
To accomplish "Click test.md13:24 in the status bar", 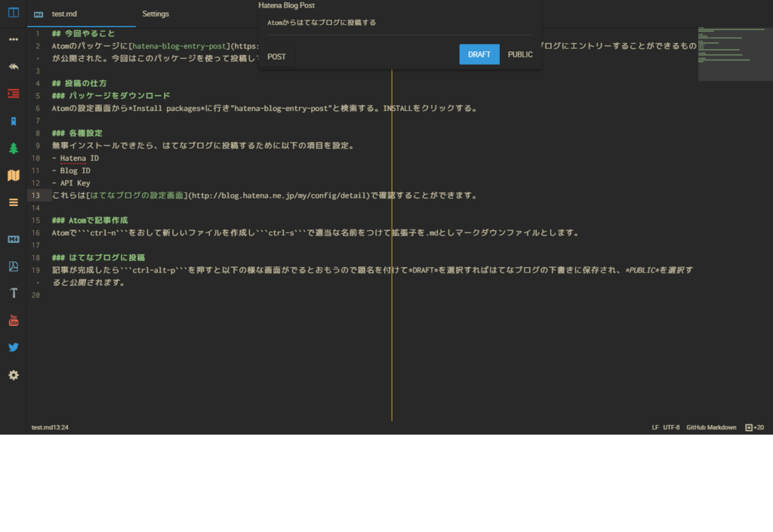I will point(50,428).
